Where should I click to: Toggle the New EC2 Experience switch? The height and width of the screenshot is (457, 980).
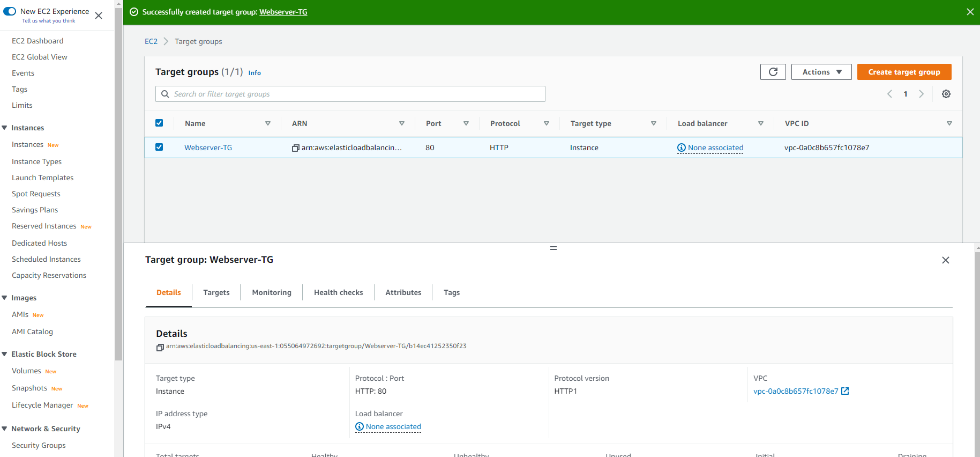coord(10,11)
